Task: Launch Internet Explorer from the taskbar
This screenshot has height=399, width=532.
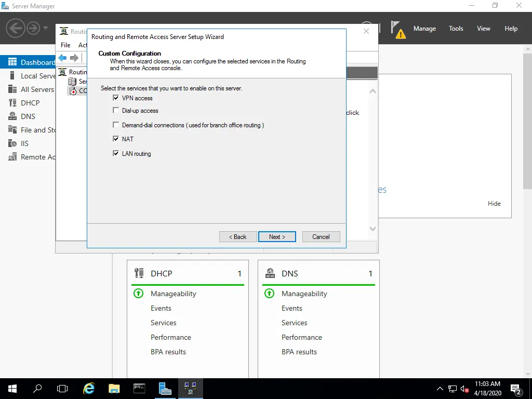Action: click(x=88, y=389)
